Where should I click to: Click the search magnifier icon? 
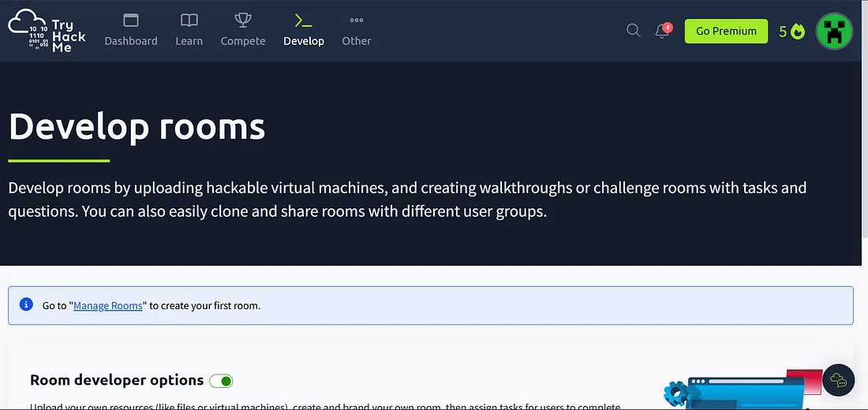[x=634, y=31]
